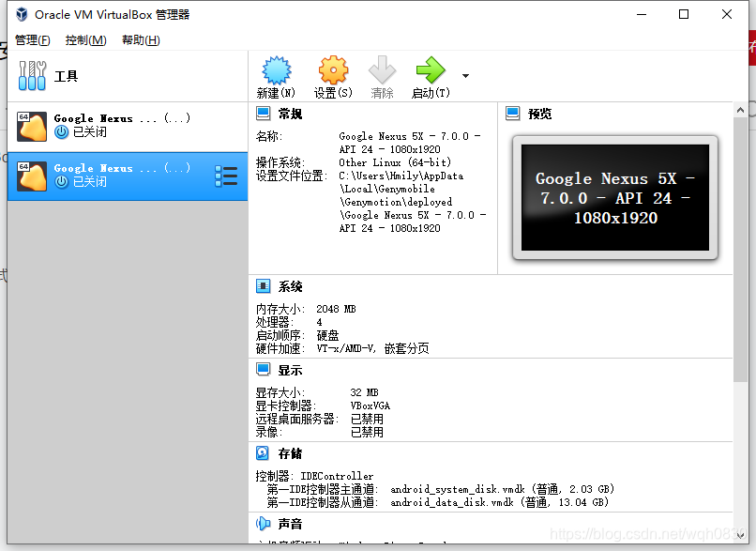Click the details pane scroll-down arrow

(x=741, y=535)
